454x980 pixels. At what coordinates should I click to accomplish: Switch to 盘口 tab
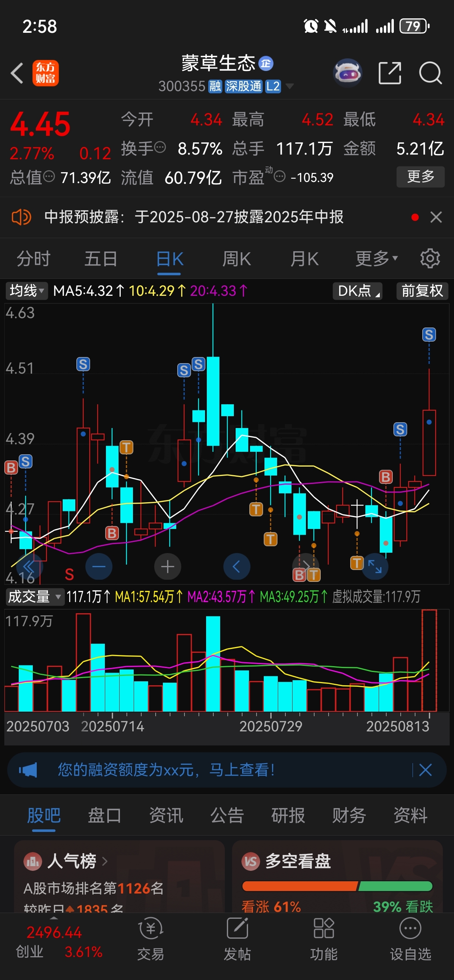pyautogui.click(x=104, y=816)
